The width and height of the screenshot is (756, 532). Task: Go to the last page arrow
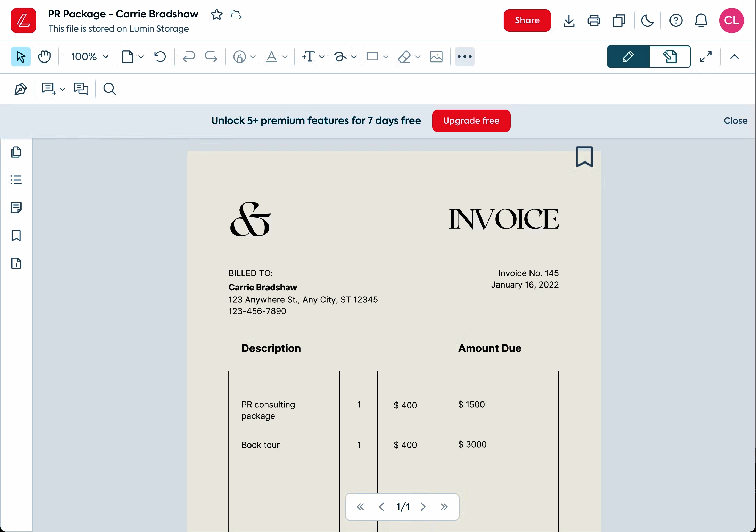click(x=444, y=507)
